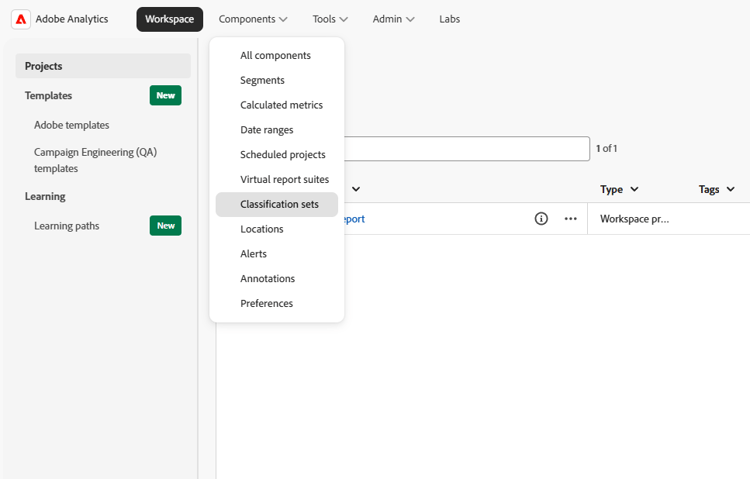Select Projects in the left sidebar

(x=103, y=66)
